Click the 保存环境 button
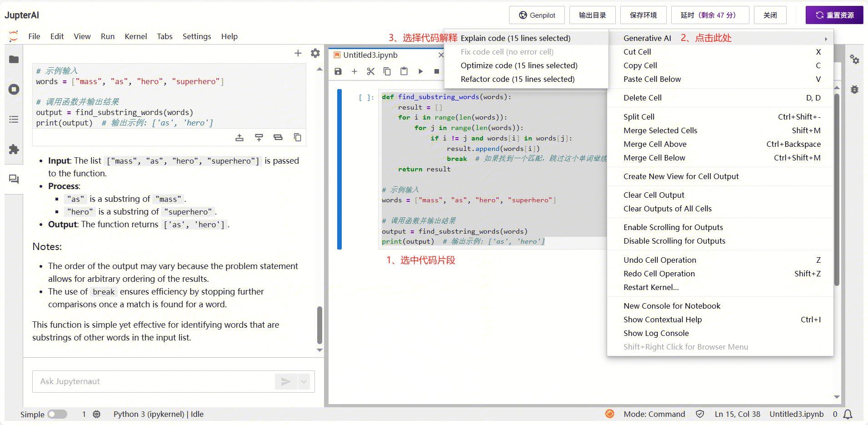Screen dimensions: 868x425 point(643,15)
